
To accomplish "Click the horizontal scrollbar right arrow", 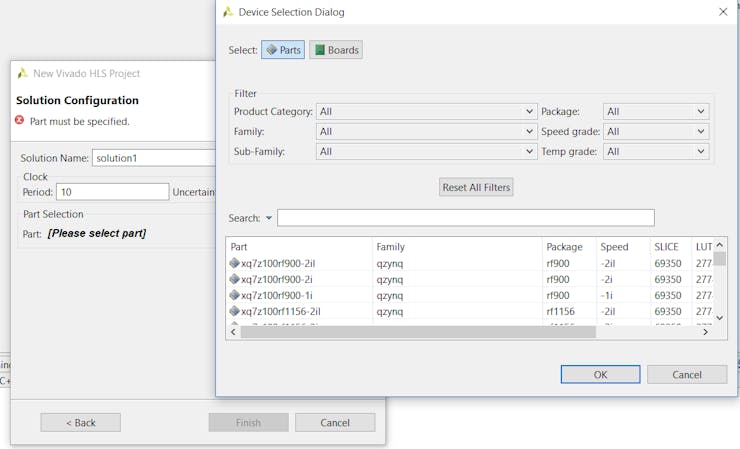I will point(705,332).
